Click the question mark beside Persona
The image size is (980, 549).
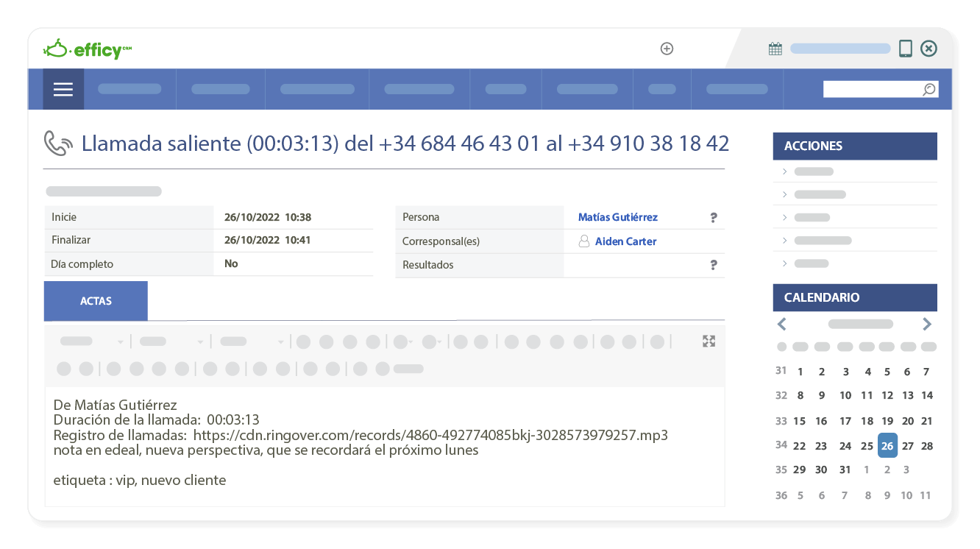(x=713, y=217)
